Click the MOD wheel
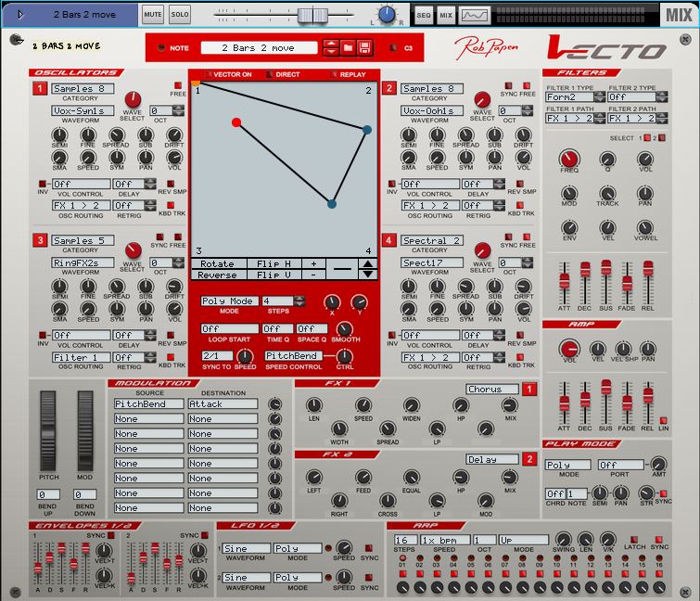 click(x=84, y=431)
